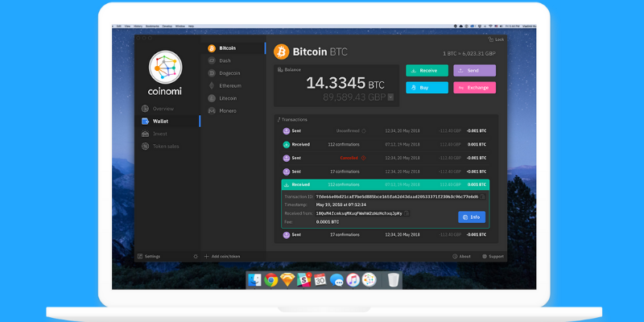
Task: Click the red Cancelled warning icon
Action: tap(363, 158)
